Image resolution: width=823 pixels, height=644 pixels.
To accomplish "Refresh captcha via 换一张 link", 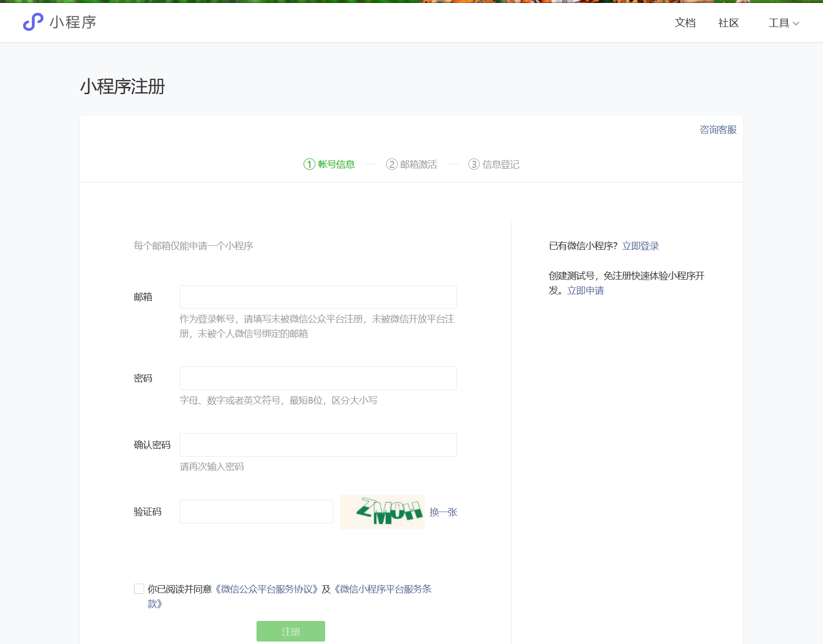I will 443,512.
